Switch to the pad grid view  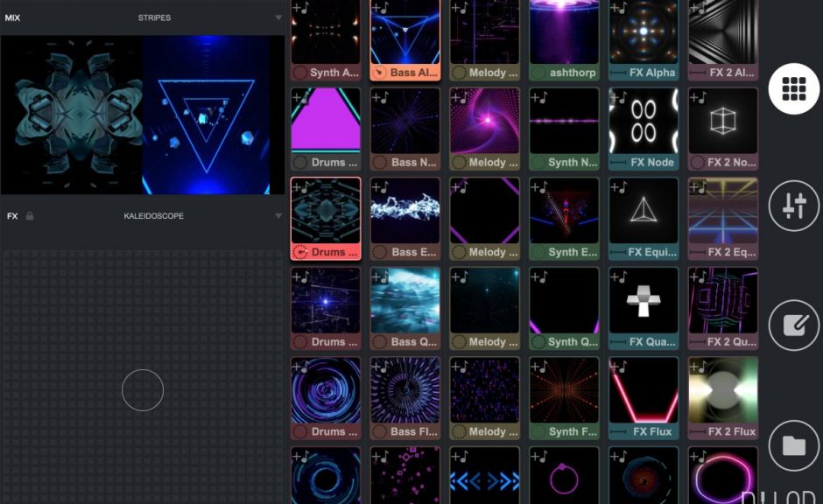[x=792, y=87]
